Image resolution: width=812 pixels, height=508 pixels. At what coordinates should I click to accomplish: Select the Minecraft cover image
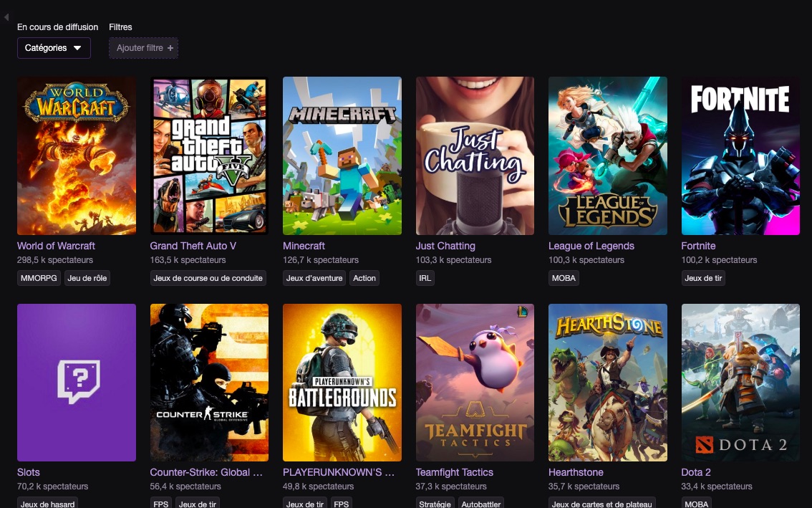[x=342, y=155]
